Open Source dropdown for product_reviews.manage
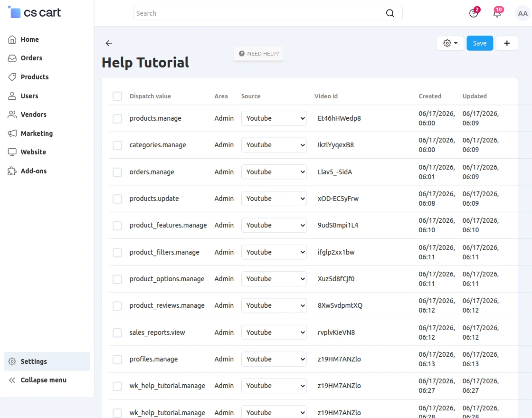Image resolution: width=532 pixels, height=418 pixels. click(x=274, y=306)
